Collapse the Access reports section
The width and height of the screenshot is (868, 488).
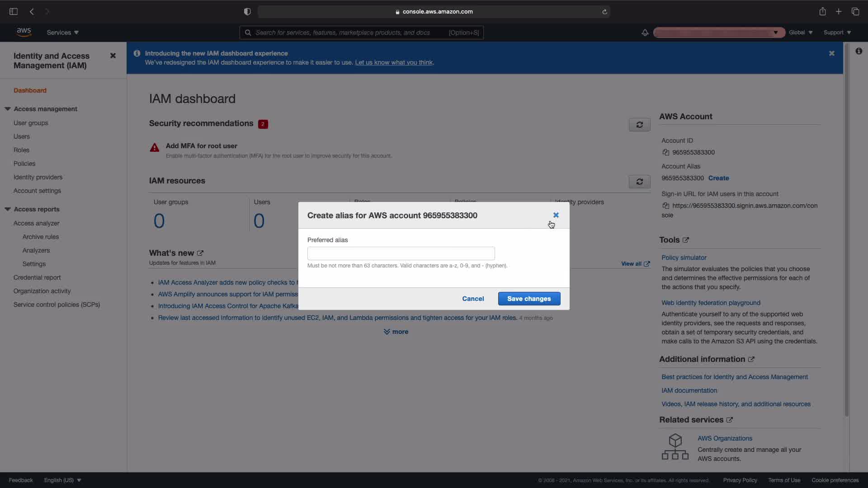click(x=8, y=209)
